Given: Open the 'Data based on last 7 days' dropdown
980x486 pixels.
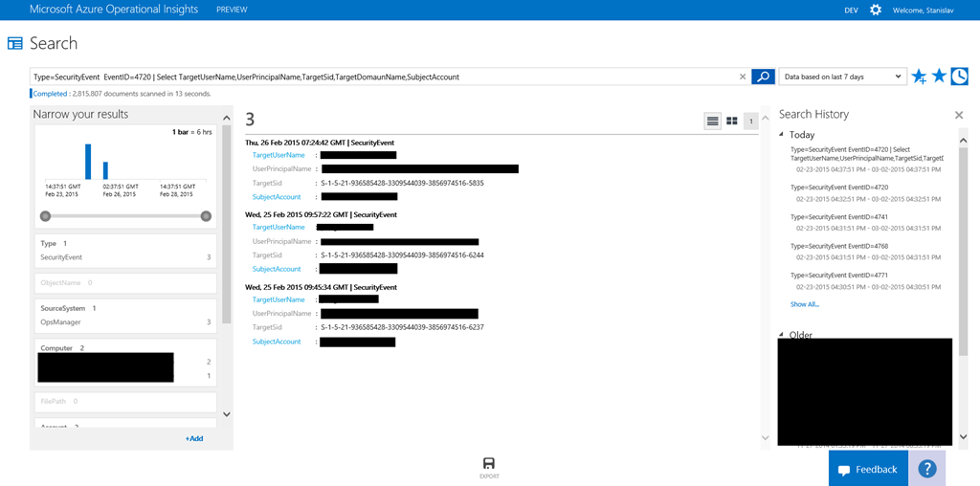Looking at the screenshot, I should pyautogui.click(x=842, y=77).
